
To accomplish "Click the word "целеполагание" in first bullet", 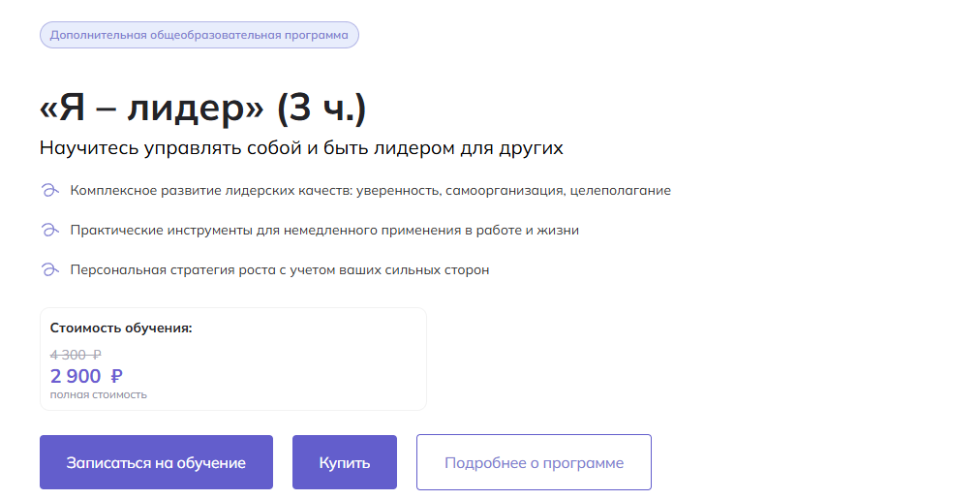I will point(620,191).
